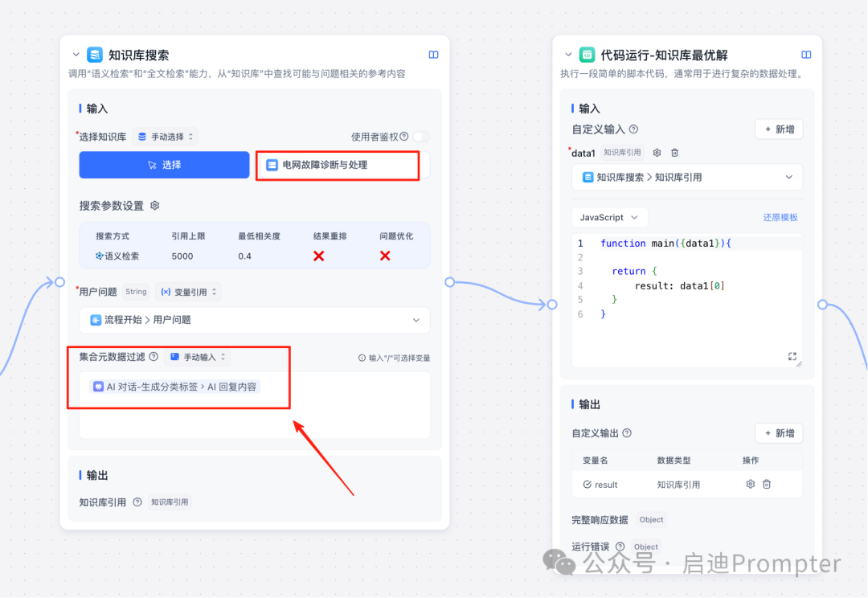Image resolution: width=868 pixels, height=598 pixels.
Task: Click the 知识库引用 output help icon
Action: tap(137, 502)
